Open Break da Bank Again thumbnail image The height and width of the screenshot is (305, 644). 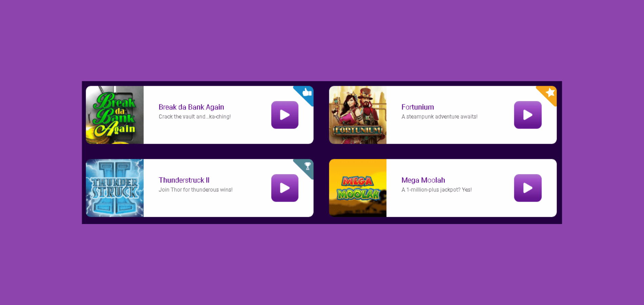click(115, 115)
